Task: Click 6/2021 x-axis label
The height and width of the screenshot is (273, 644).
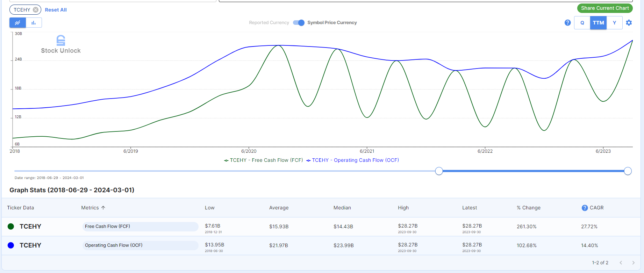Action: pos(367,151)
